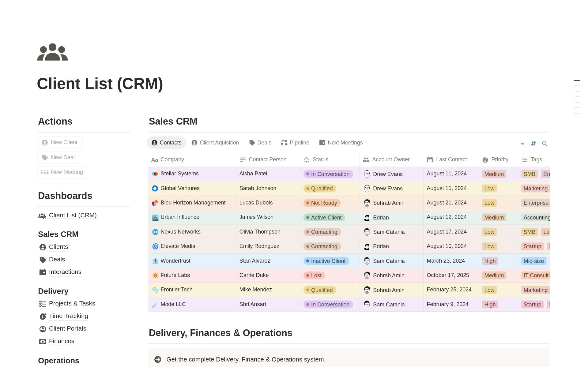
Task: Open the Contact Person column header menu
Action: 268,159
